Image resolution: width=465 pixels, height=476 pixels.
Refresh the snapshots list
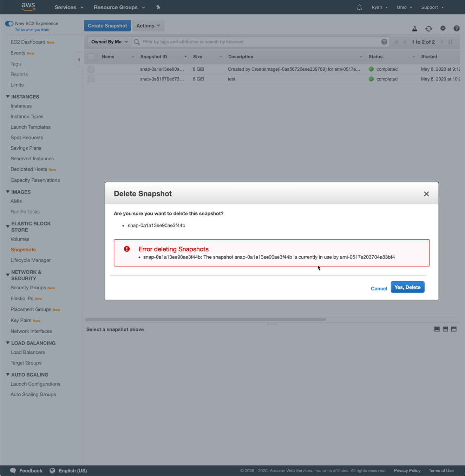tap(429, 28)
